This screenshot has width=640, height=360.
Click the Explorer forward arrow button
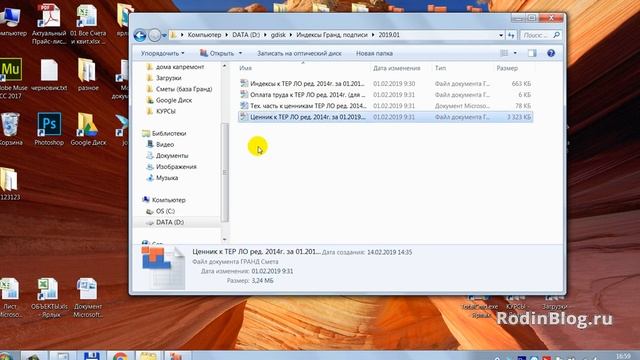click(x=154, y=36)
